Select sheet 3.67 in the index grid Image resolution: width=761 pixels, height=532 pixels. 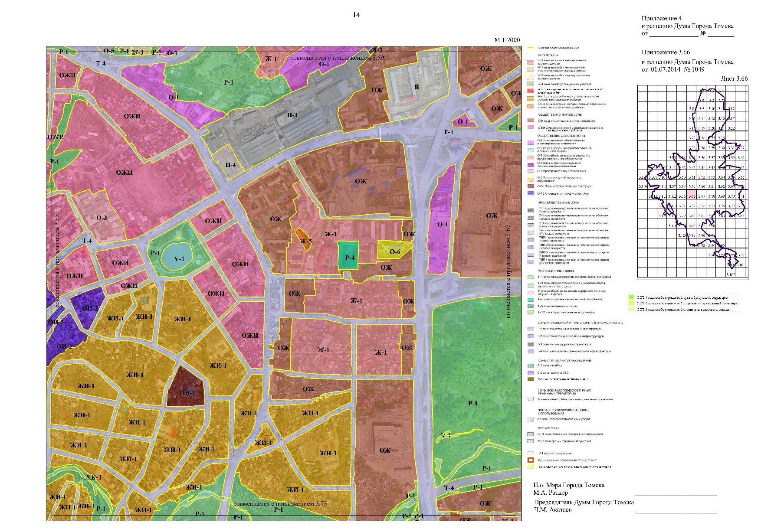coord(702,196)
